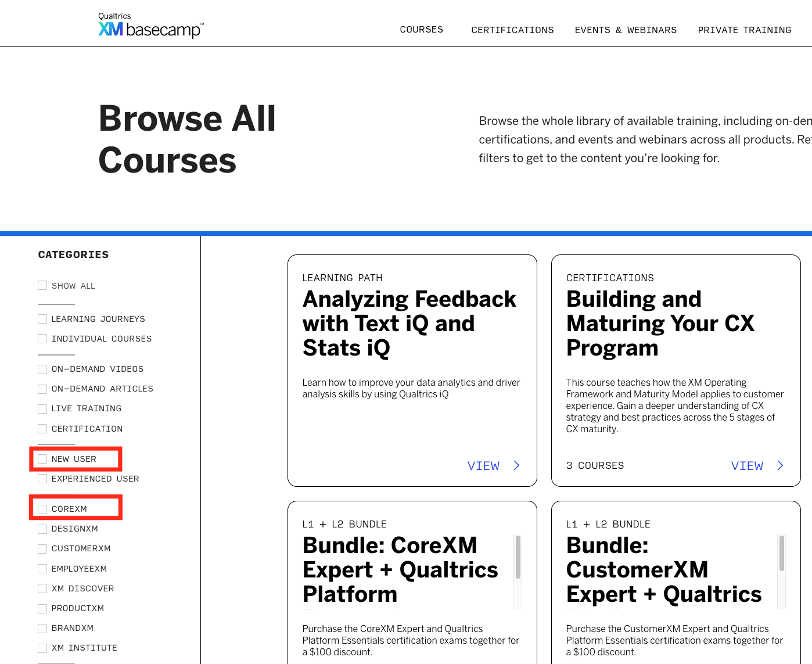Check the Show All category checkbox

42,285
